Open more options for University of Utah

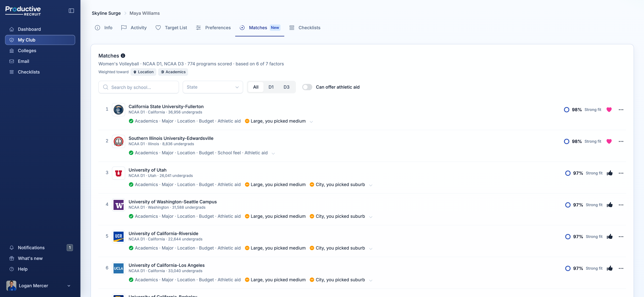621,173
